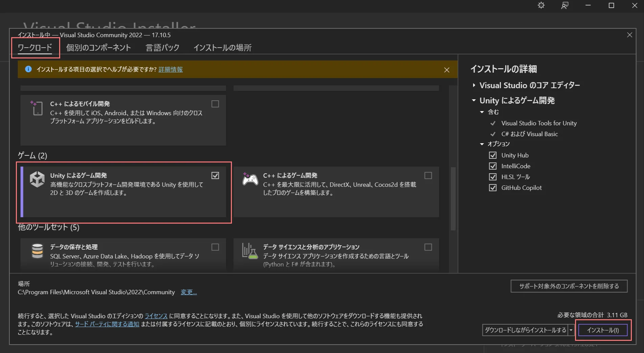Click サポート対象外のコンポーネントを削除する button
The image size is (644, 353).
(569, 286)
